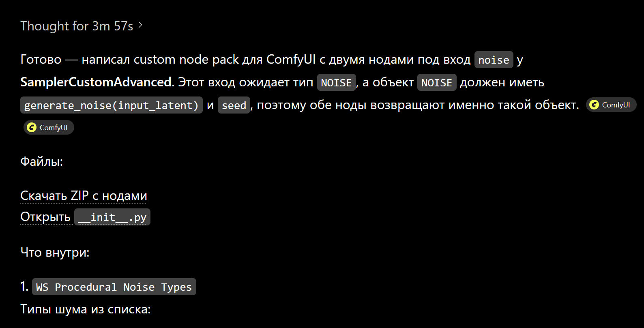
Task: Click the lowercase "noise" inline code tag
Action: 494,60
